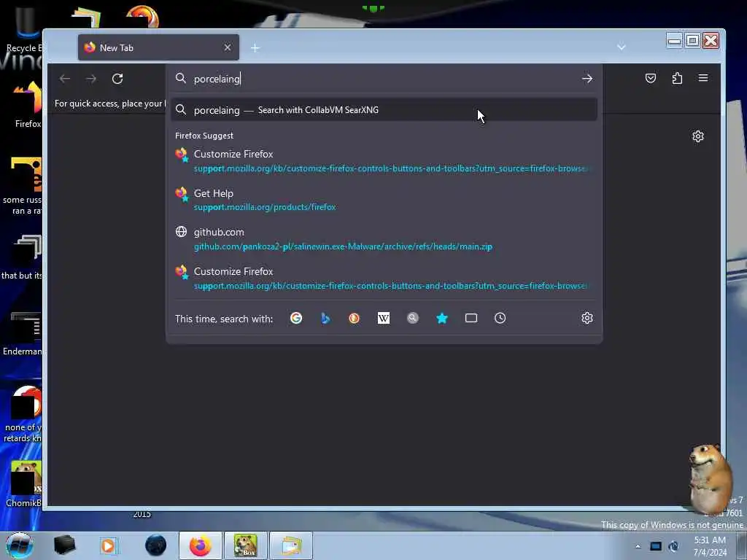Search this time with Wikipedia icon

384,318
